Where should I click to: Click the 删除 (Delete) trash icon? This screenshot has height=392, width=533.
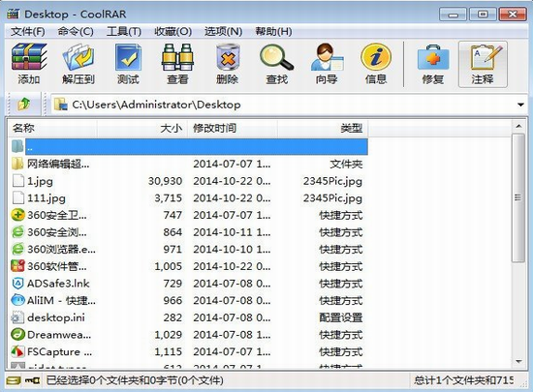coord(227,64)
